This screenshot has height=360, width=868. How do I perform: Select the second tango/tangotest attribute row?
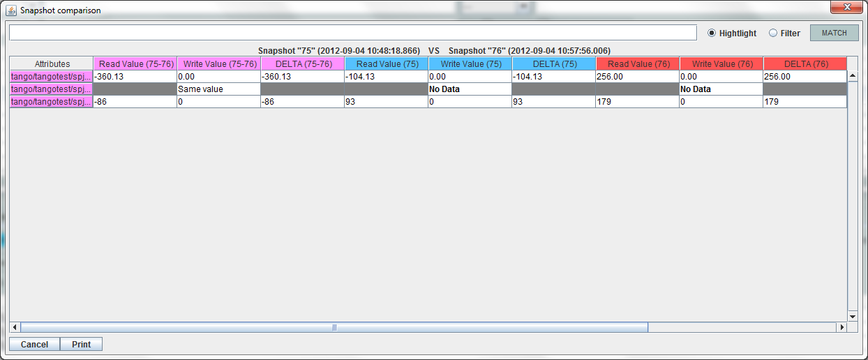click(x=52, y=89)
